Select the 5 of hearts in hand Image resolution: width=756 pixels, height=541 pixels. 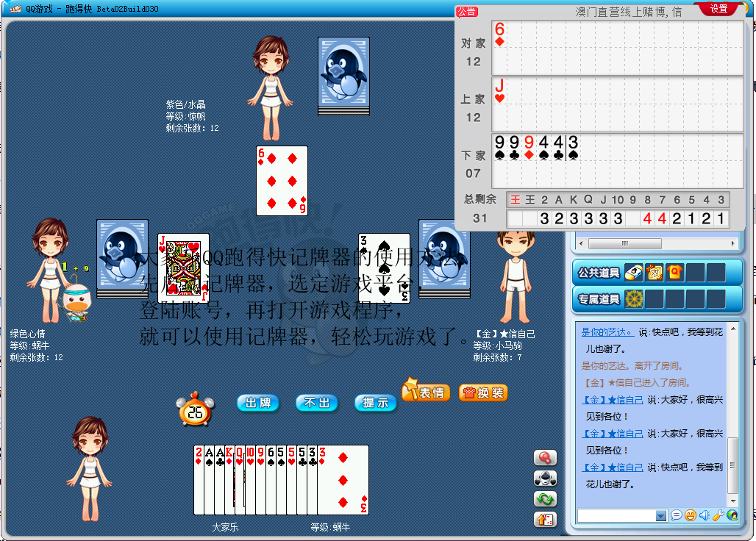click(291, 480)
